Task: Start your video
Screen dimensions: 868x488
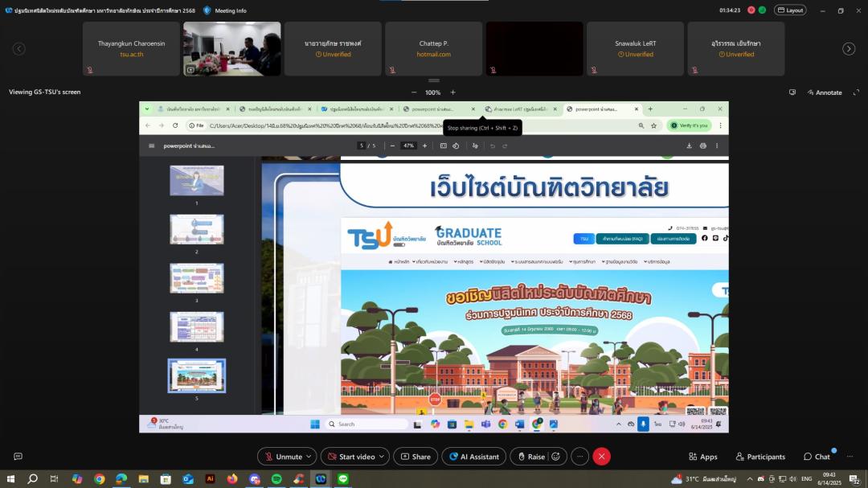Action: point(350,457)
